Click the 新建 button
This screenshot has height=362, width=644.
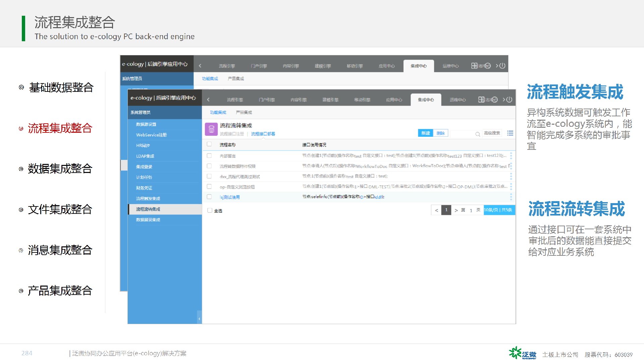[426, 133]
